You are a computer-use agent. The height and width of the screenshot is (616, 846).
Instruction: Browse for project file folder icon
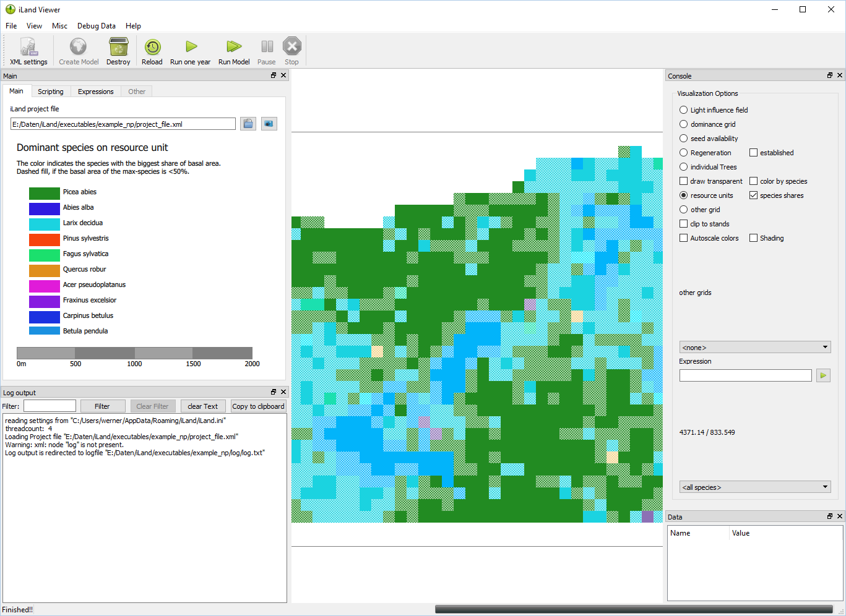coord(248,124)
